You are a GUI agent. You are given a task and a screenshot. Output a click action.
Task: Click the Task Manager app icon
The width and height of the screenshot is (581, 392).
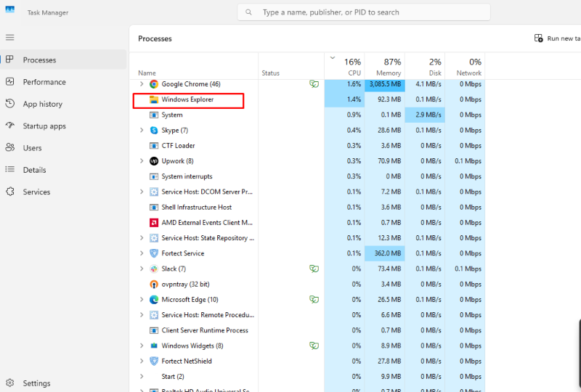(10, 9)
